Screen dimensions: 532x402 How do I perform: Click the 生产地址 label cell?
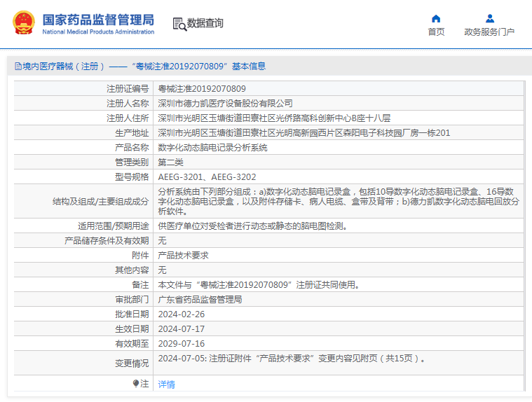[x=83, y=133]
